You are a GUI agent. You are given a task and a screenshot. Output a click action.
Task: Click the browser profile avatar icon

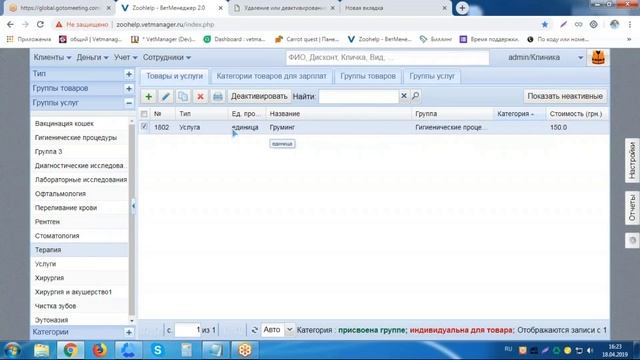point(614,24)
